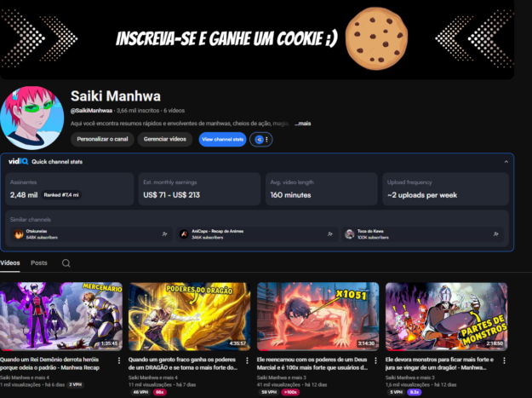Open the vidIQ extension options button
Screen dimensions: 532x398
point(261,139)
